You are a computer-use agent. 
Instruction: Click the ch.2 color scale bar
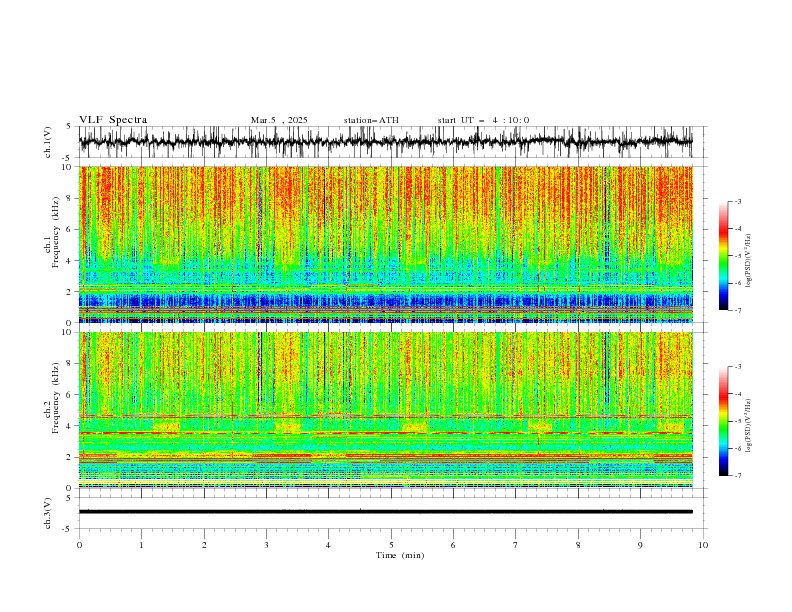click(723, 421)
